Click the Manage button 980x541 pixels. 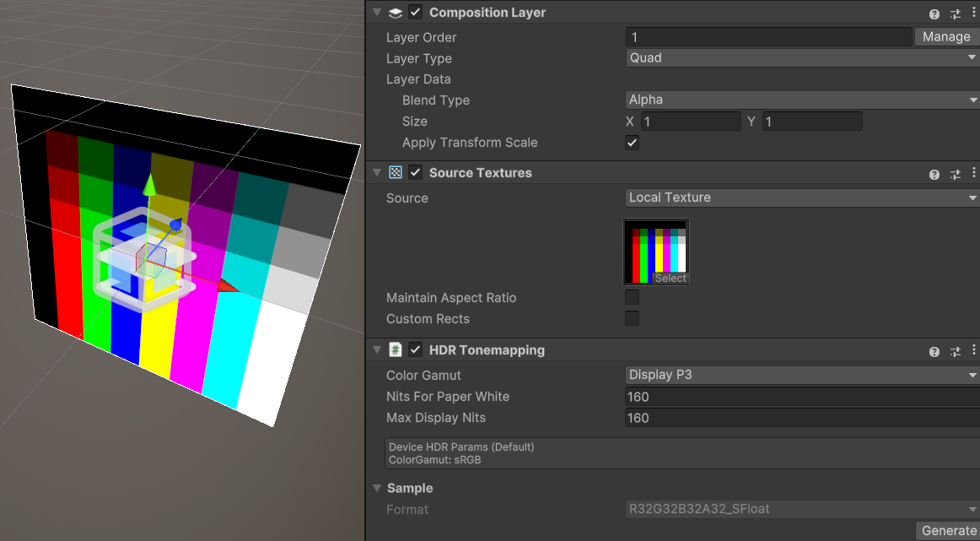(x=946, y=37)
